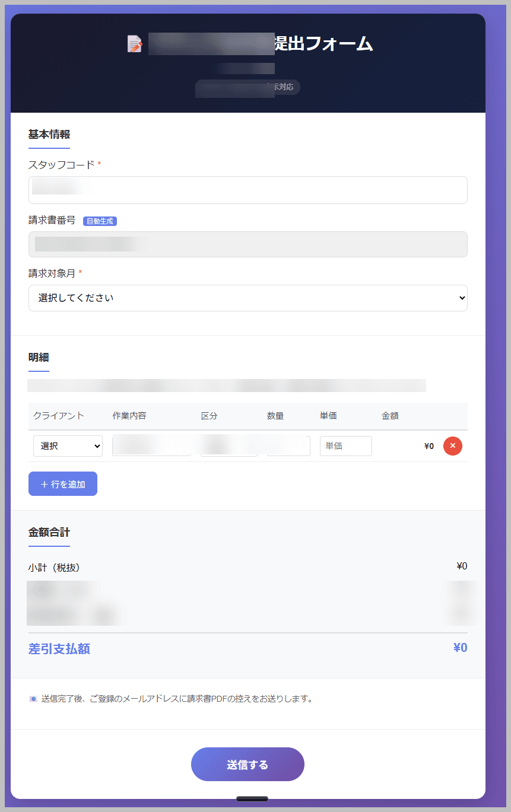Expand the クライアント dropdown arrow
This screenshot has height=812, width=511.
click(x=98, y=445)
